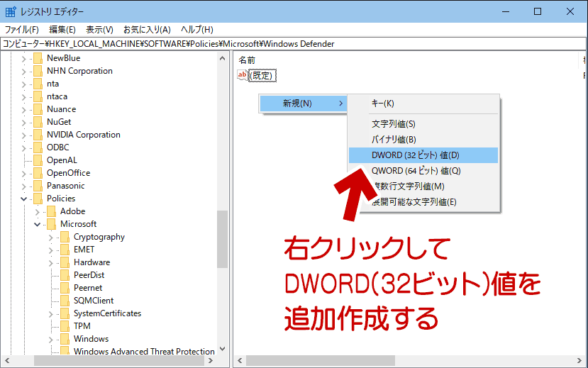This screenshot has width=588, height=368.
Task: Choose 複数行文字列値(M) menu entry
Action: click(x=423, y=186)
